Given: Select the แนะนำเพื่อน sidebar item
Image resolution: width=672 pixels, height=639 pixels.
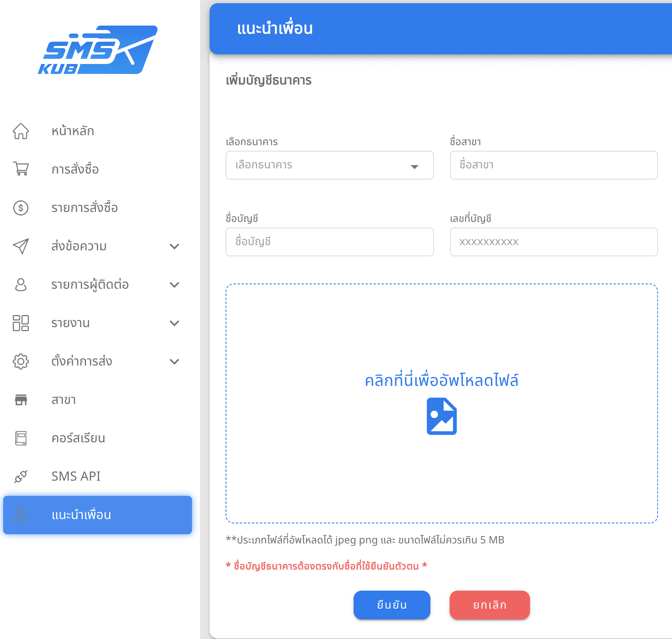Looking at the screenshot, I should pyautogui.click(x=98, y=515).
